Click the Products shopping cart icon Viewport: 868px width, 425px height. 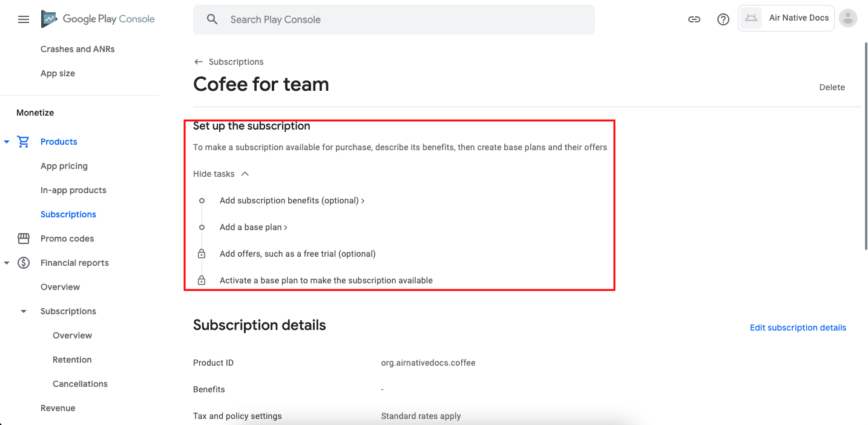coord(24,142)
